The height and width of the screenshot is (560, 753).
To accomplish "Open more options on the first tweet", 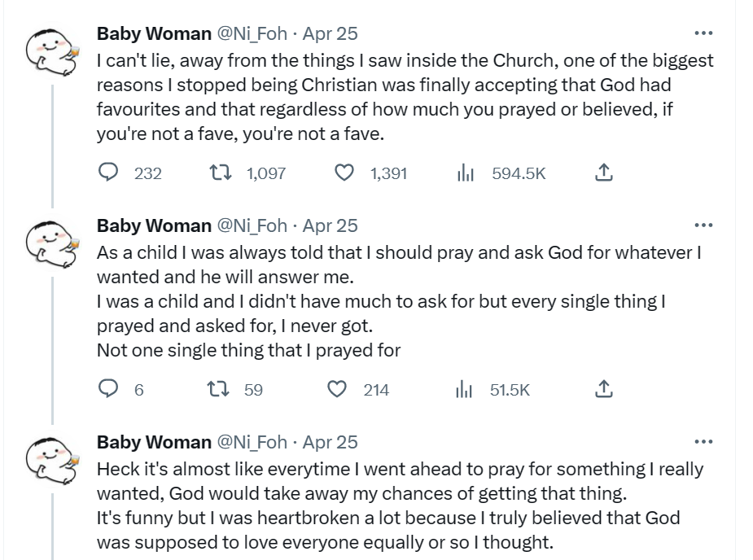I will click(x=704, y=33).
